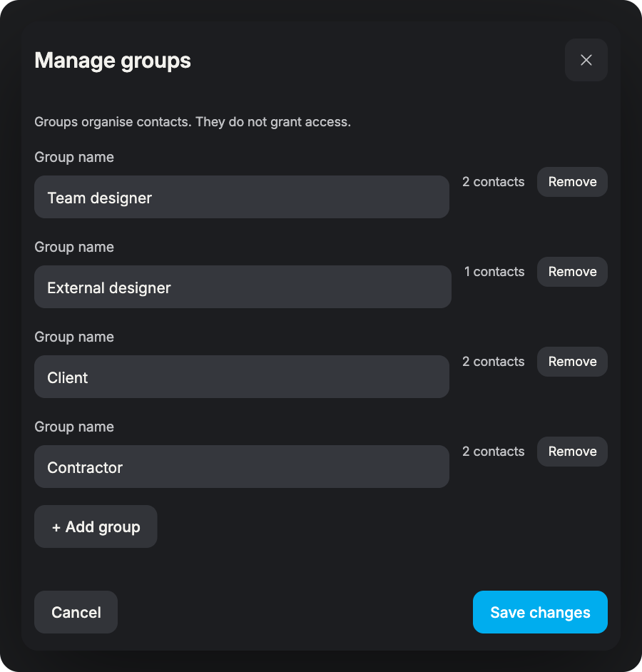Focus the Contractor group name field
The image size is (642, 672).
[242, 467]
